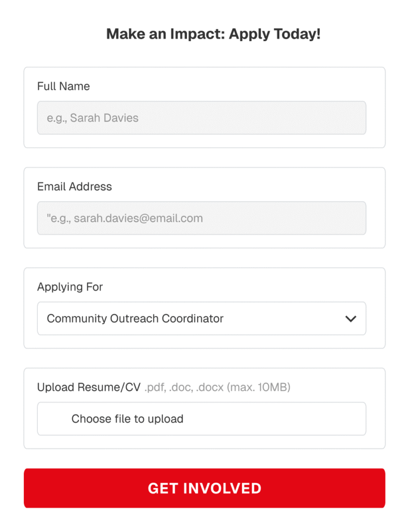Focus the Email Address text box
The width and height of the screenshot is (410, 532).
201,218
